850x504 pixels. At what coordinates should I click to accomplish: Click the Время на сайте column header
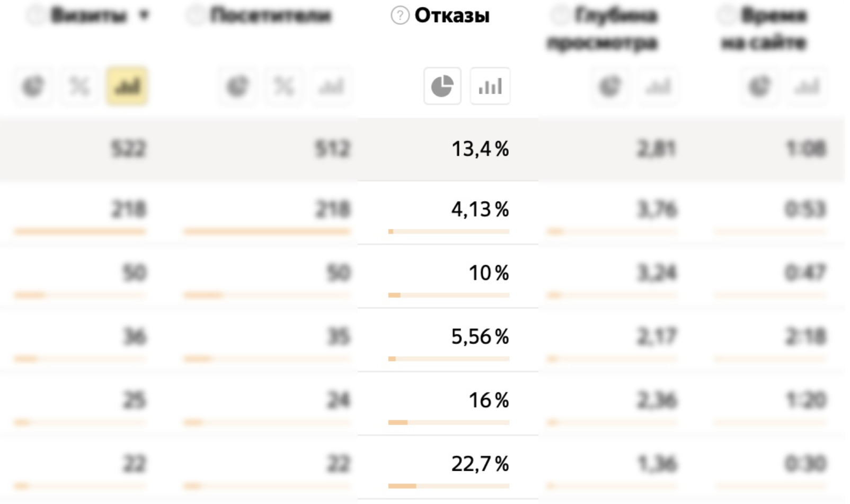(x=764, y=29)
